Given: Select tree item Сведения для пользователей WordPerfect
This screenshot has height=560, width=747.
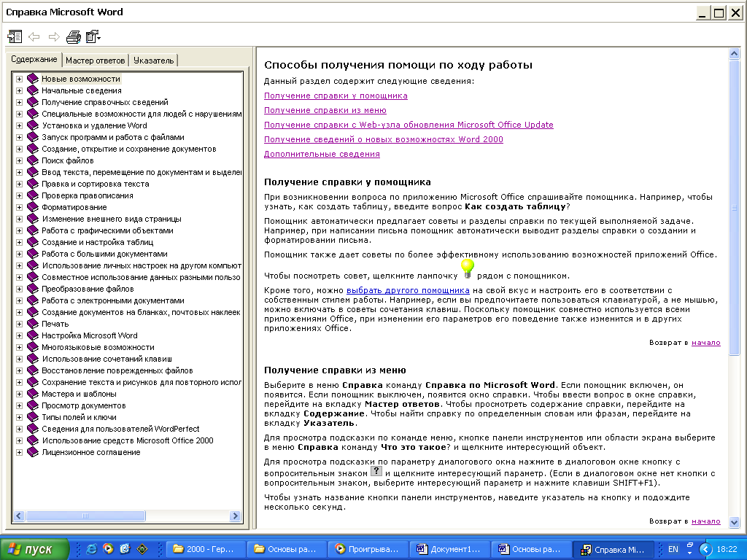Looking at the screenshot, I should click(x=120, y=429).
